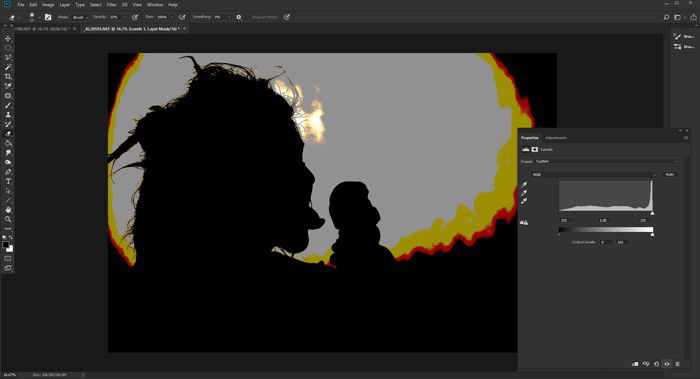Delete the Levels adjustment with trash icon

(x=678, y=364)
